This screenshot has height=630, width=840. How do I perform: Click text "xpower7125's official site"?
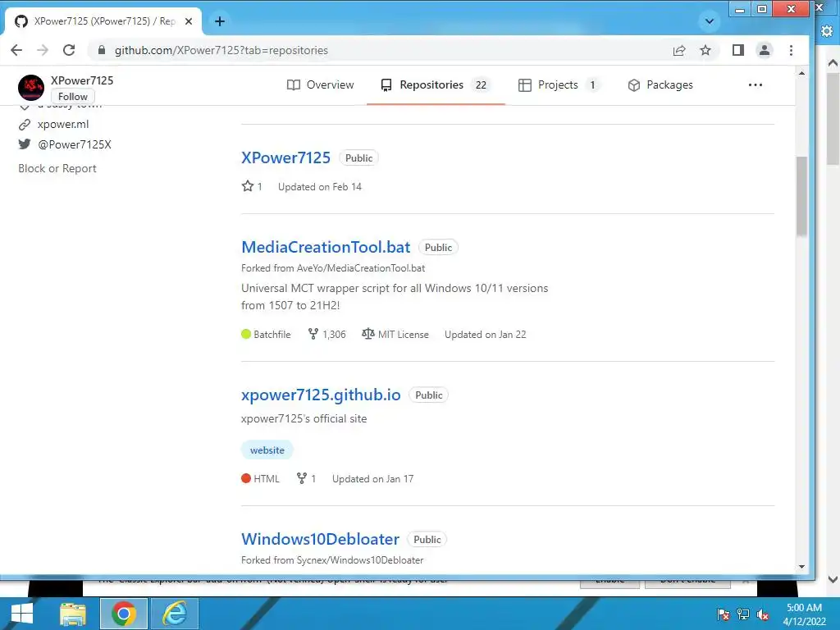(304, 418)
